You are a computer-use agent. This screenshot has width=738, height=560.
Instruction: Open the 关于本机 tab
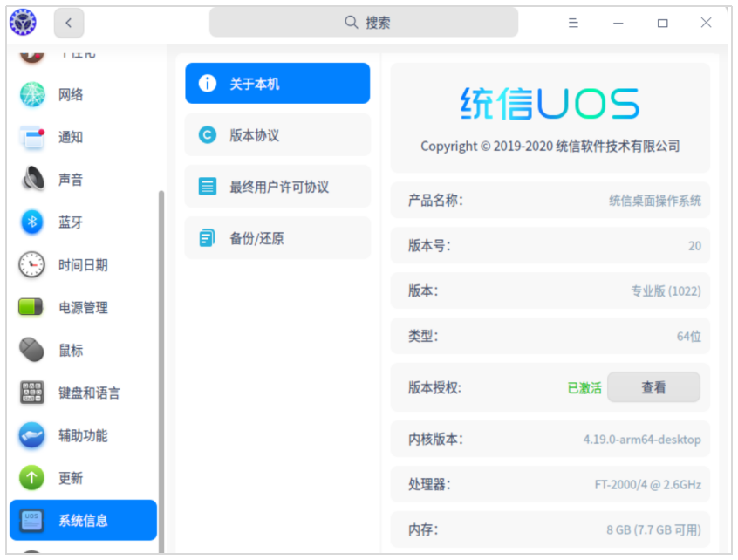pos(277,83)
